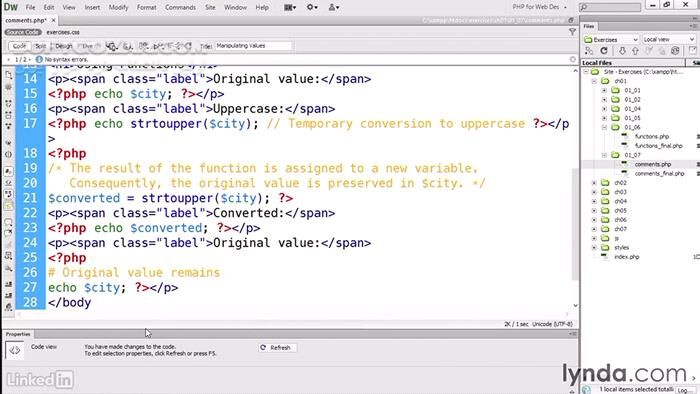Switch to Code view
Image resolution: width=700 pixels, height=394 pixels.
pyautogui.click(x=19, y=46)
